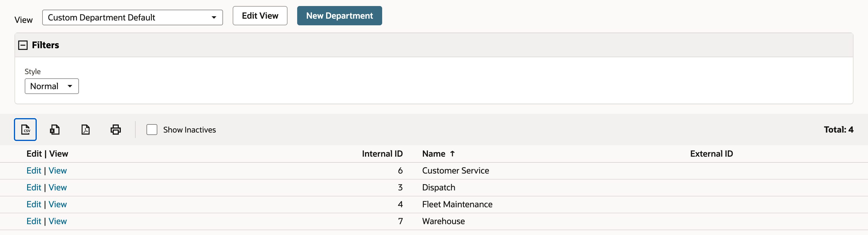Sort by the External ID column header
Viewport: 868px width, 235px height.
coord(711,154)
